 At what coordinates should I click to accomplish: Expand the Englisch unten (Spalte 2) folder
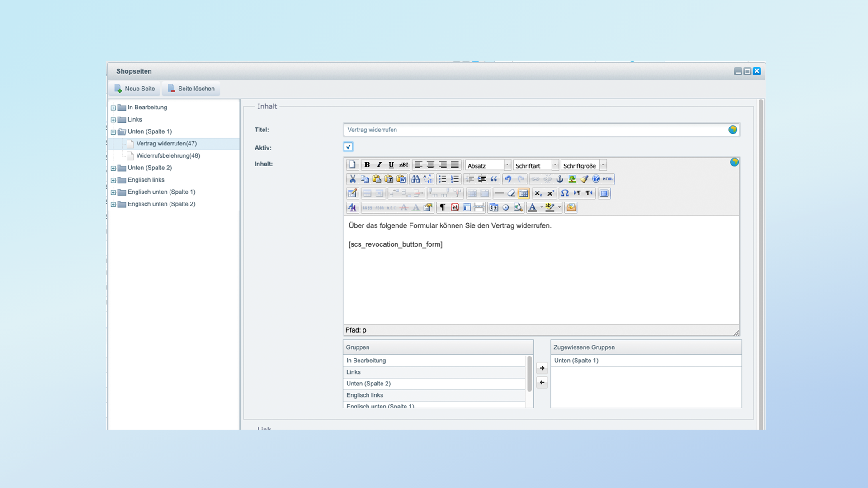[113, 204]
